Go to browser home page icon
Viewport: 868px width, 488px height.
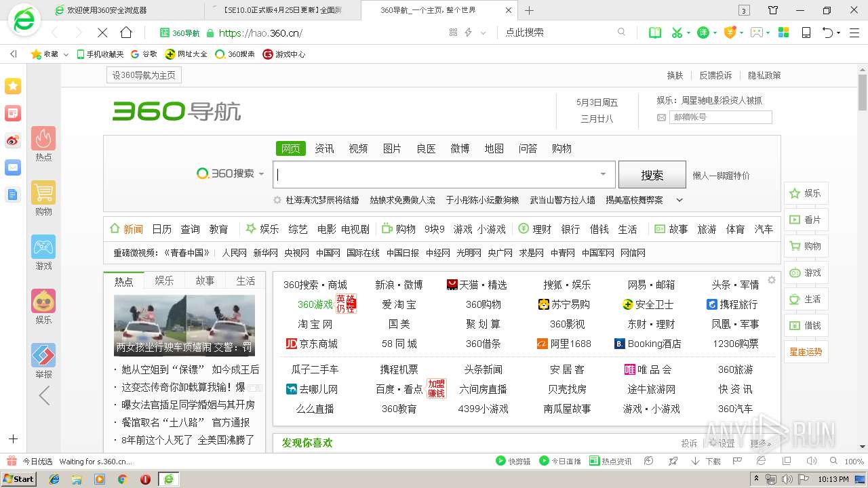click(x=126, y=33)
